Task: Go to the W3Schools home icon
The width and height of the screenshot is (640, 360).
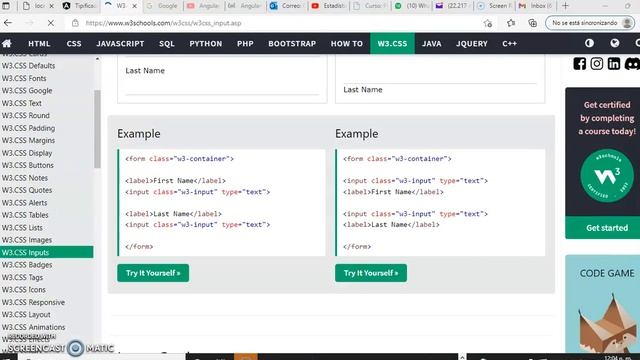Action: (x=7, y=43)
